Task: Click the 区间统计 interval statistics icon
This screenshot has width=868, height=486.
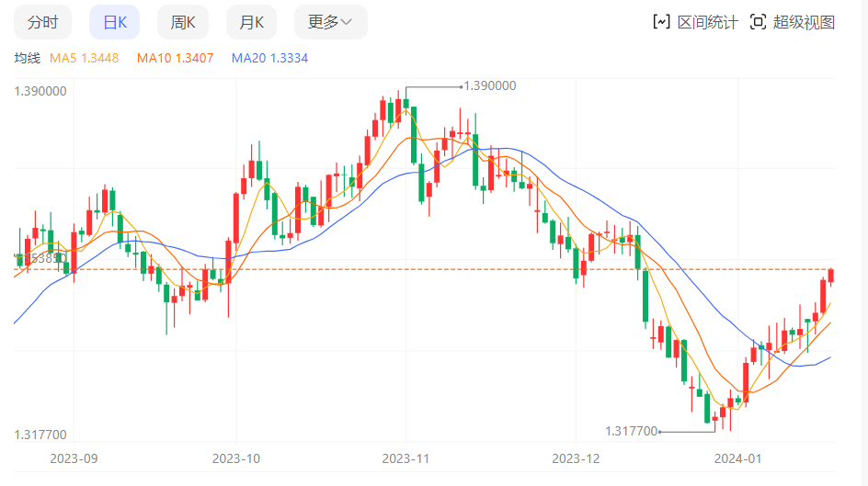Action: pyautogui.click(x=661, y=22)
